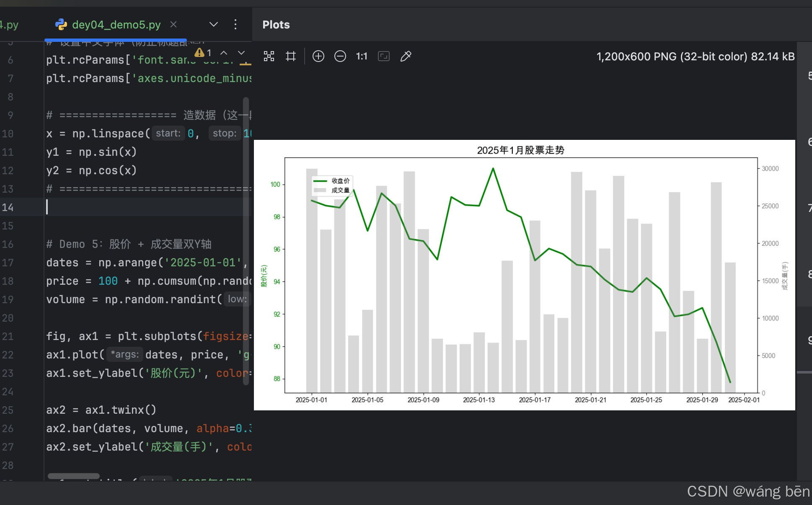
Task: Click the Plots panel title
Action: click(x=276, y=25)
